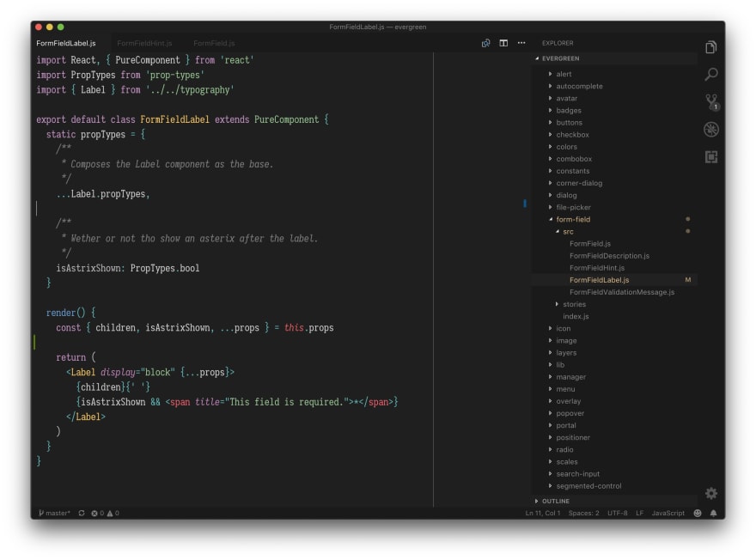
Task: Open FormField.js in the explorer tree
Action: click(615, 244)
